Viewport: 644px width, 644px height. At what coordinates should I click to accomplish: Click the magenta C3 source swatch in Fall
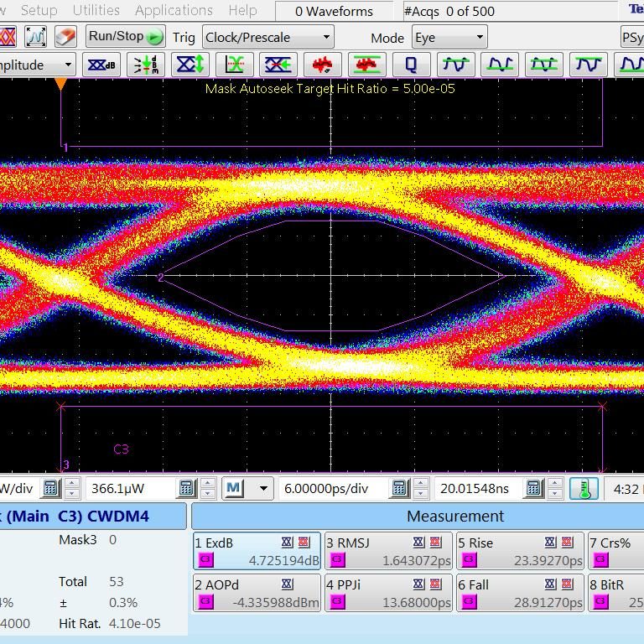click(x=470, y=602)
